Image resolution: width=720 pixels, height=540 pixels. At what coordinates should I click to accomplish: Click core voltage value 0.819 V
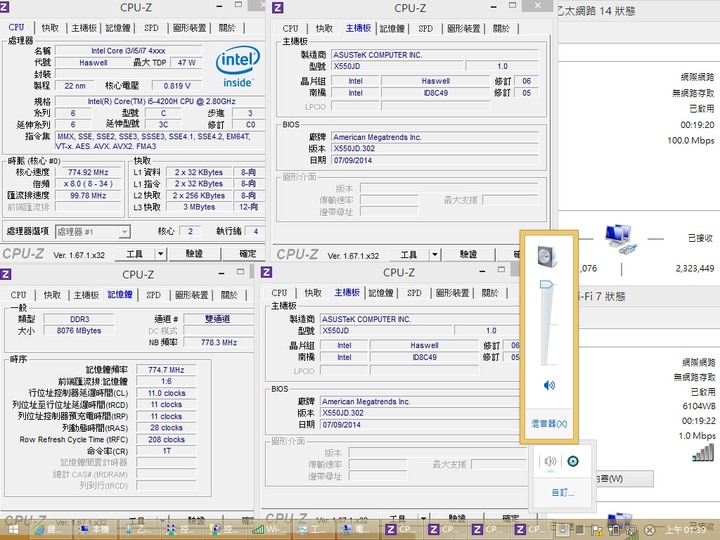(177, 86)
